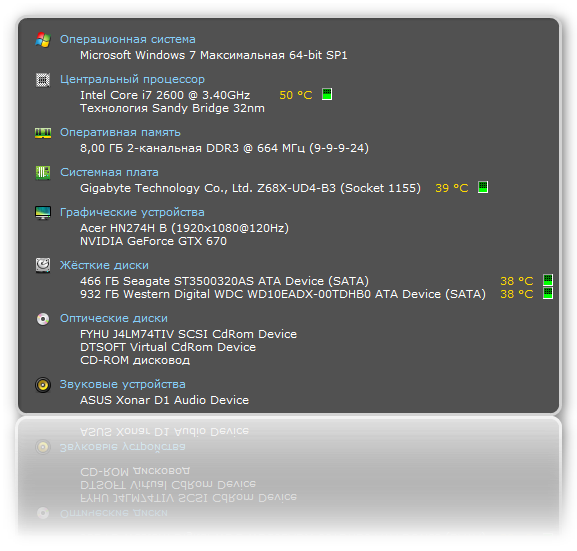Click the green motherboard icon
Screen dimensions: 577x551
pos(43,173)
